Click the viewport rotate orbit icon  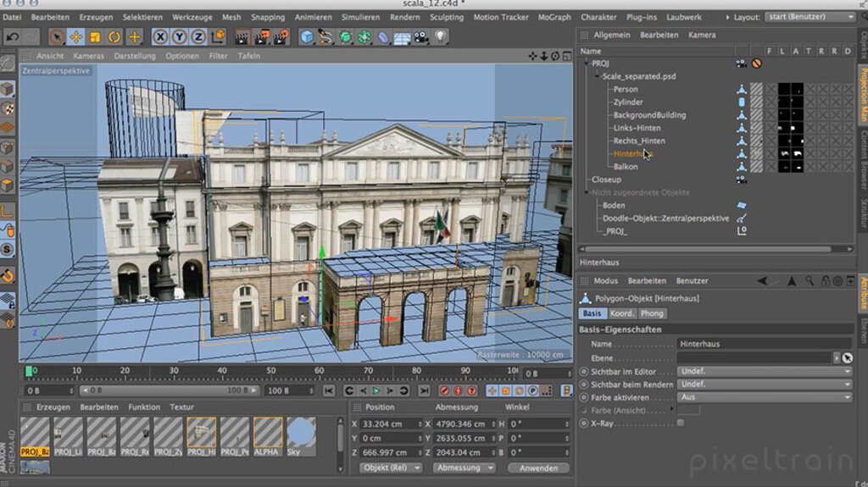pyautogui.click(x=555, y=56)
